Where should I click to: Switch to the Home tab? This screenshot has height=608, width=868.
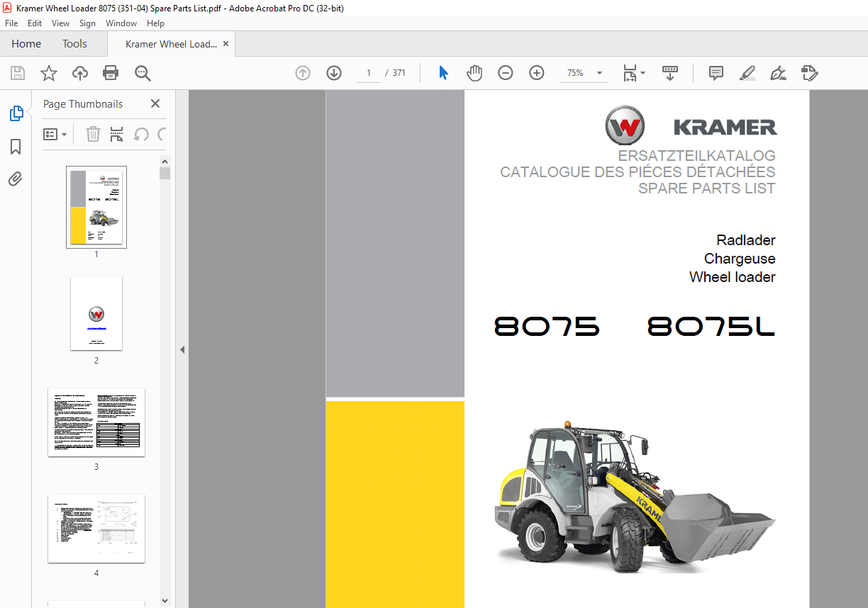(26, 44)
